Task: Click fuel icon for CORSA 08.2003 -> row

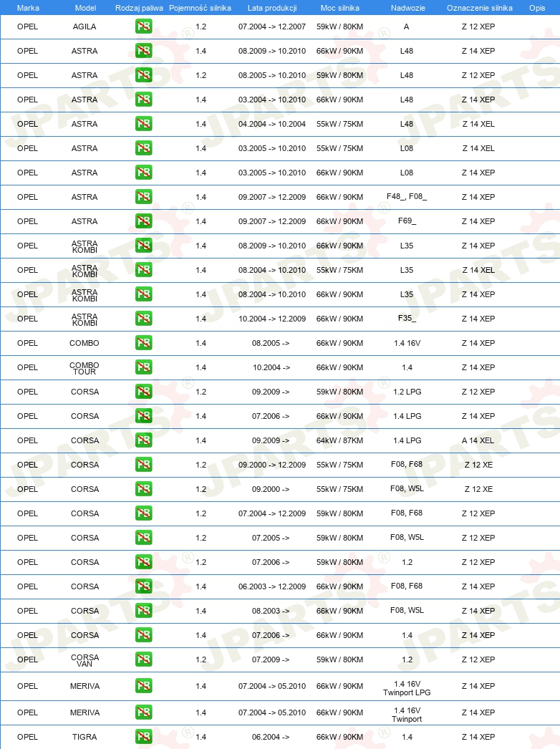Action: click(x=143, y=611)
